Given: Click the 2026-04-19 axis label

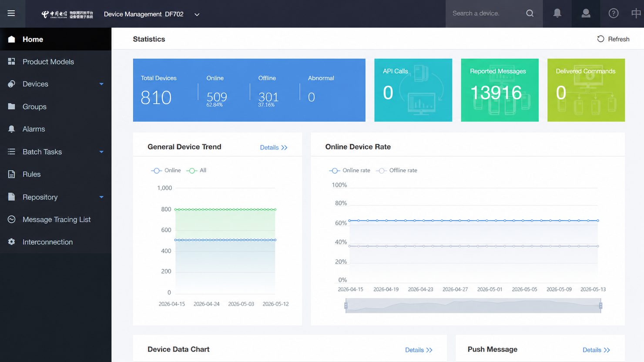Looking at the screenshot, I should click(x=386, y=289).
